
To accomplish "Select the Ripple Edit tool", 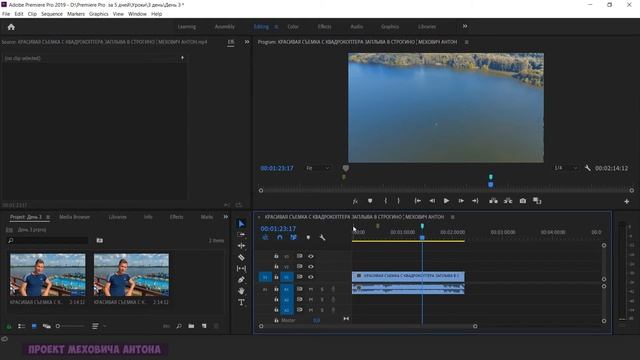I will 241,246.
